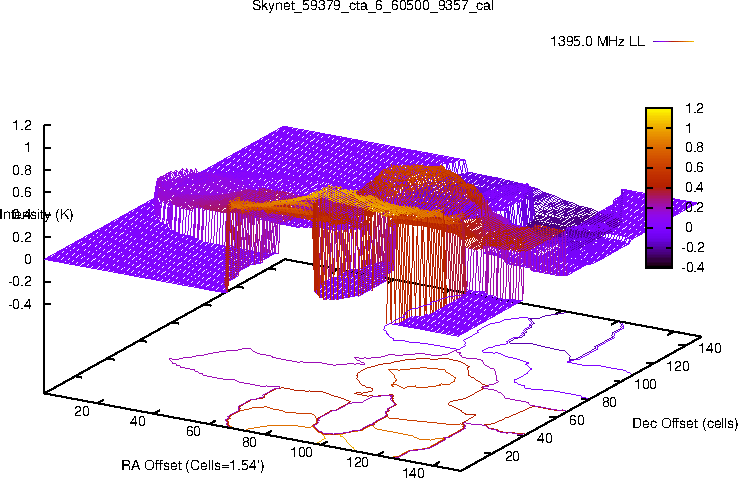The height and width of the screenshot is (478, 738).
Task: Click the Dec Offset (cells) axis label
Action: click(x=684, y=423)
